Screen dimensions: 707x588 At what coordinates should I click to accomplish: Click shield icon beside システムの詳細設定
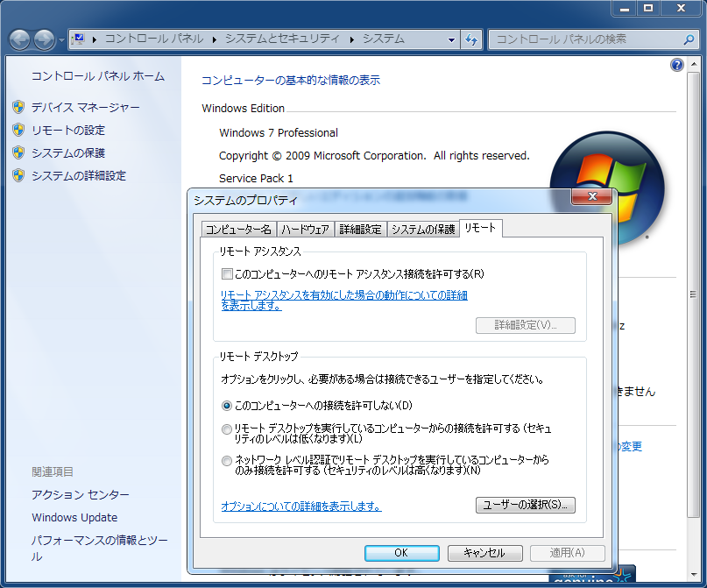(x=18, y=175)
